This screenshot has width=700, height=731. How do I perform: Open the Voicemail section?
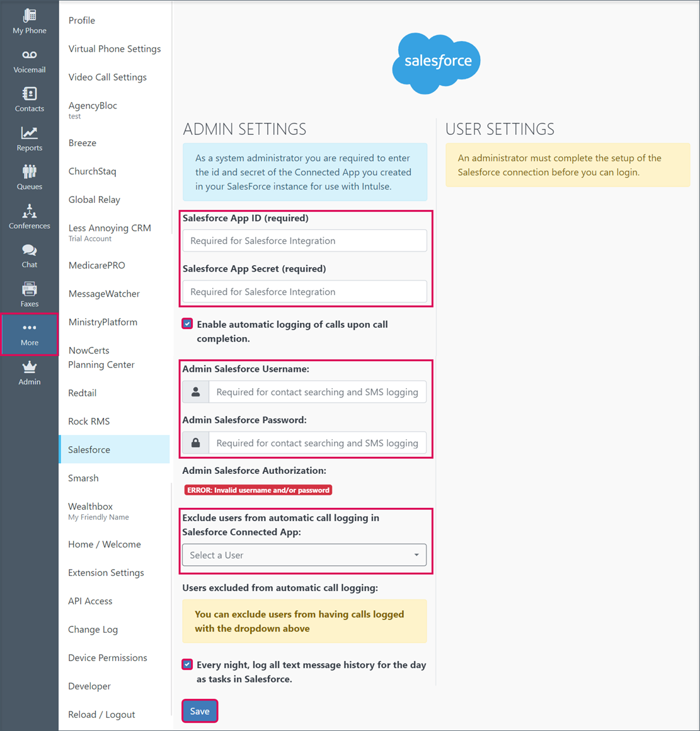30,61
